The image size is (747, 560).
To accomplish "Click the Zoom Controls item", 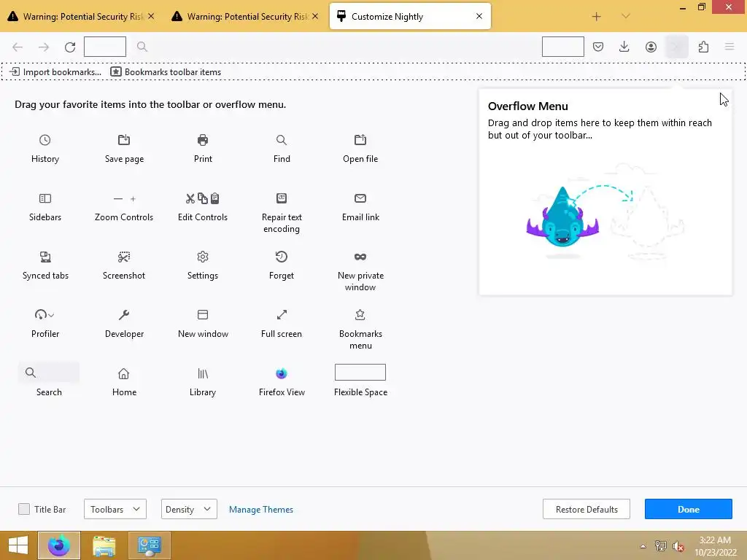I will 124,207.
